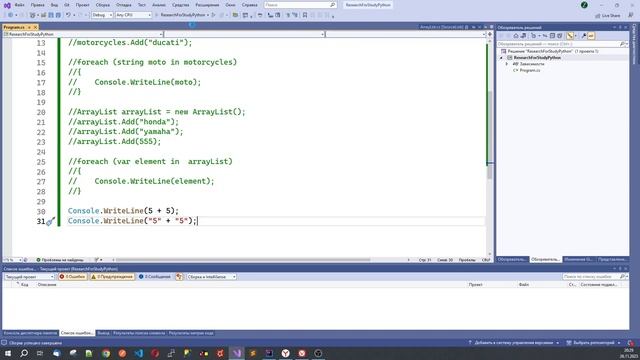
Task: Toggle the Предупреждений warnings filter
Action: point(112,277)
